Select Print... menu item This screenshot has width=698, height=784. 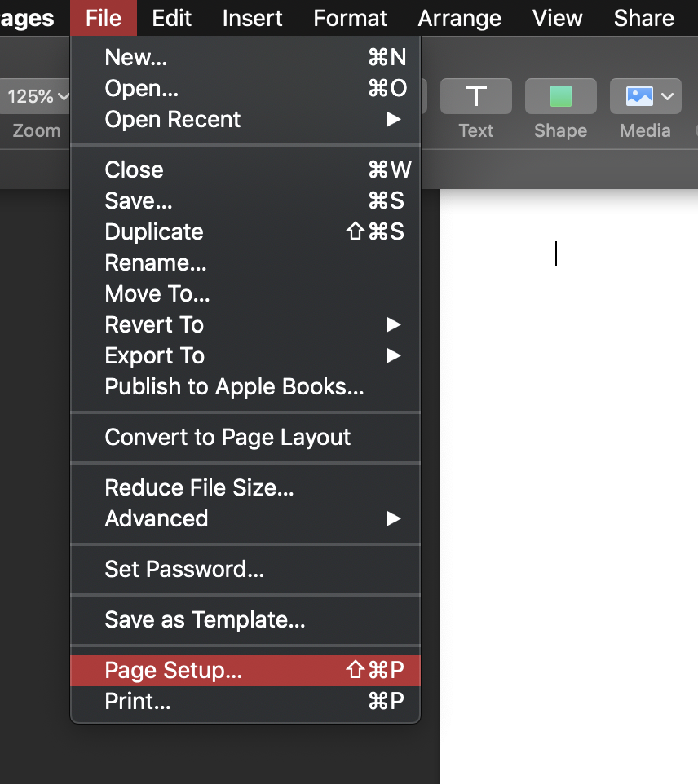pos(139,701)
